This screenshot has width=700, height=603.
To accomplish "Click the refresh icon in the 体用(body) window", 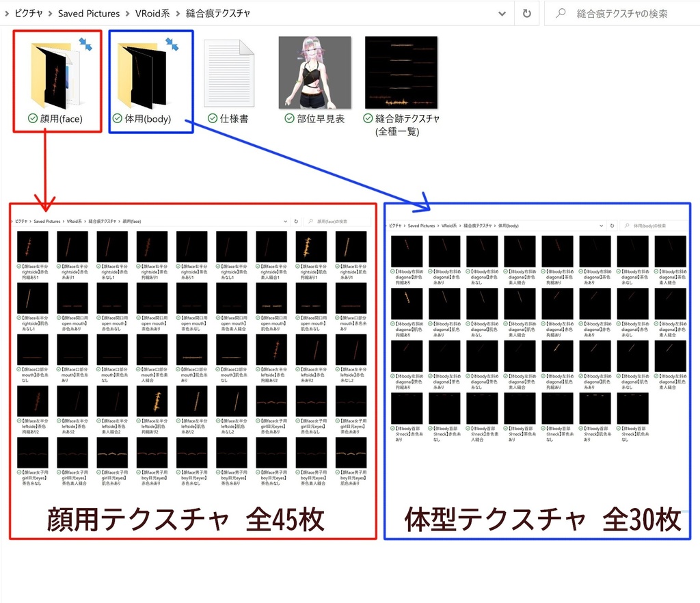I will (x=612, y=225).
